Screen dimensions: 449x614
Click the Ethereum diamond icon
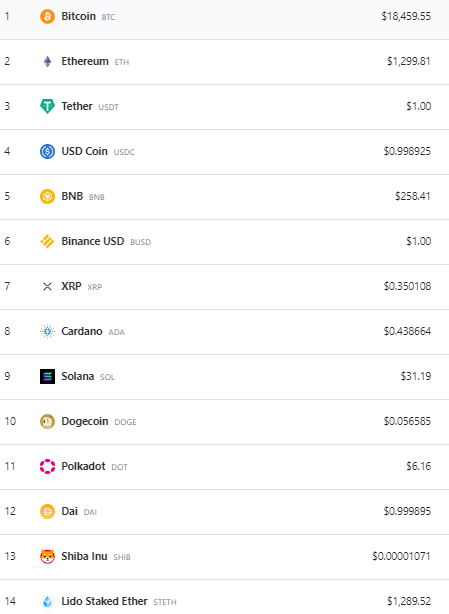tap(47, 61)
